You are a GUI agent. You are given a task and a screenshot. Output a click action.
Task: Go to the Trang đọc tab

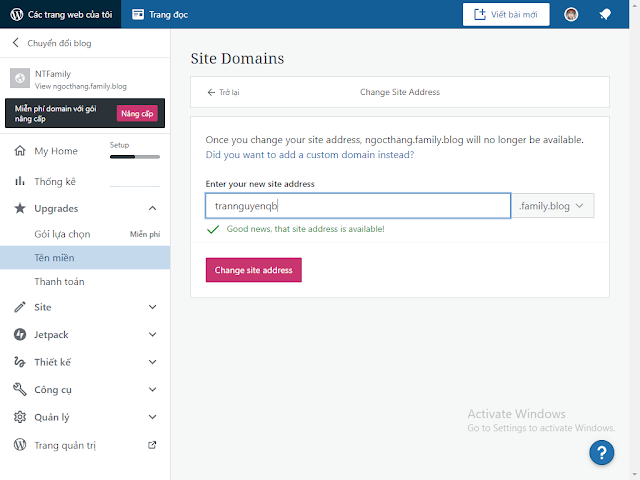160,14
